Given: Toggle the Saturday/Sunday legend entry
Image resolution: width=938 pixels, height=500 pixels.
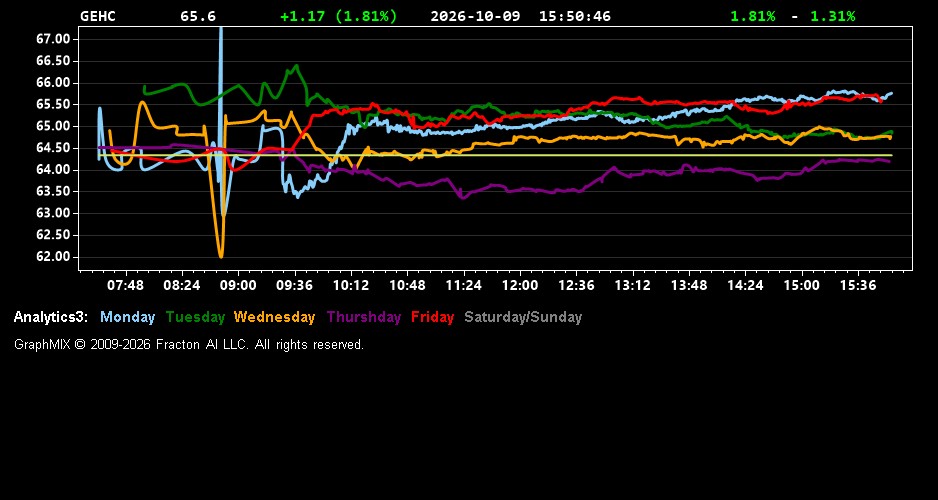Looking at the screenshot, I should pos(523,317).
